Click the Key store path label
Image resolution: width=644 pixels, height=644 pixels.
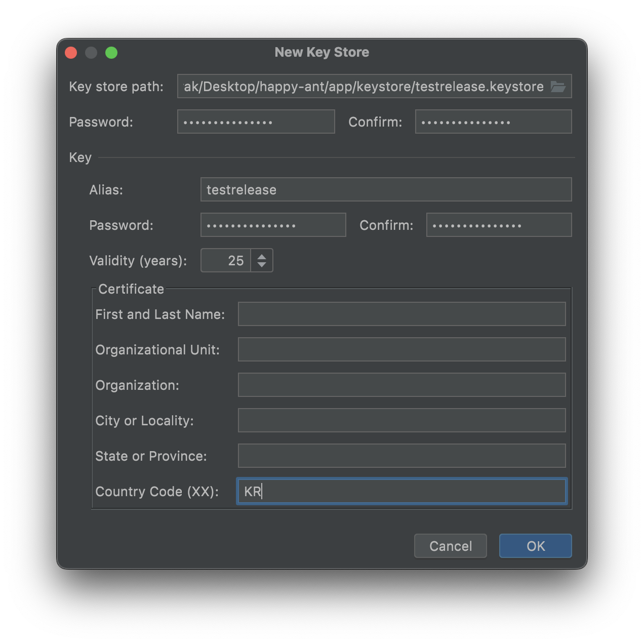[x=116, y=87]
